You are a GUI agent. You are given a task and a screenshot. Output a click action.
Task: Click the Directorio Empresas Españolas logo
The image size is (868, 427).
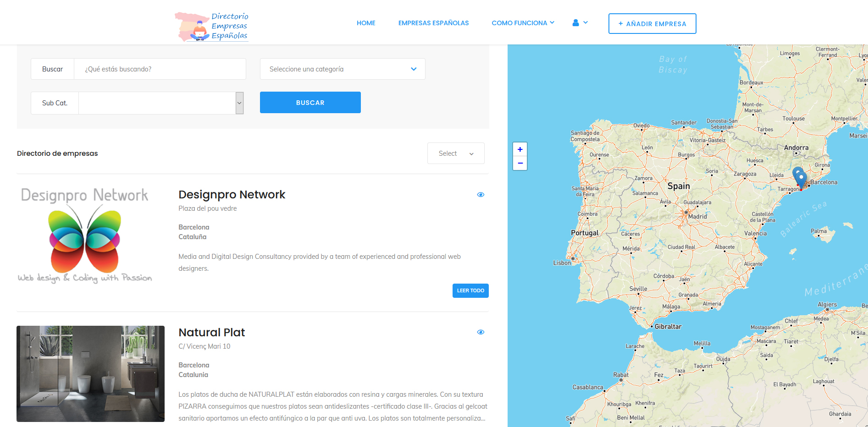(212, 27)
